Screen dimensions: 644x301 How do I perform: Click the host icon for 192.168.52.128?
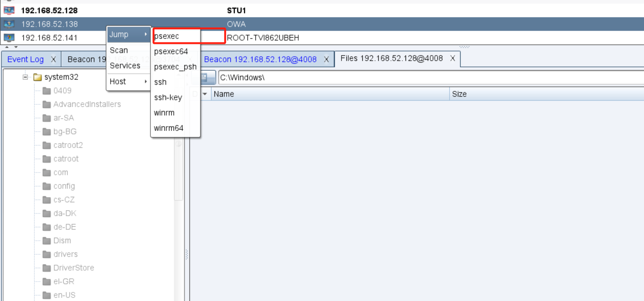9,10
